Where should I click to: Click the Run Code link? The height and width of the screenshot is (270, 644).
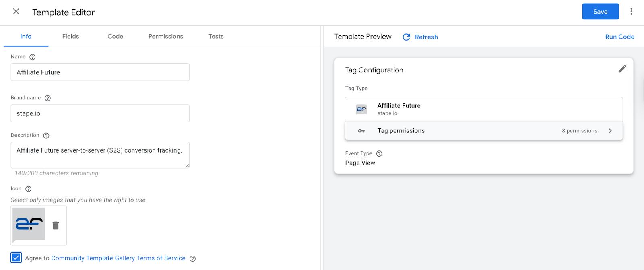[x=619, y=37]
